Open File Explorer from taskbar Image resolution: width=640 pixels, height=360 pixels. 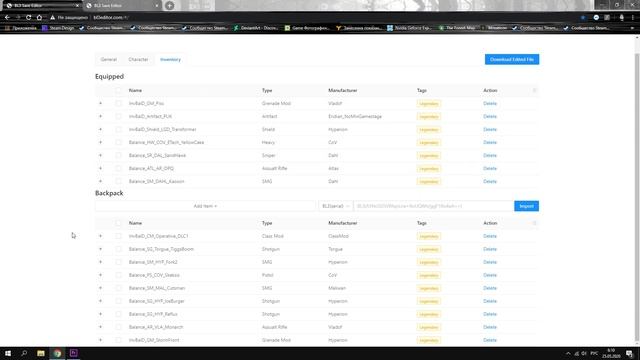pos(41,353)
